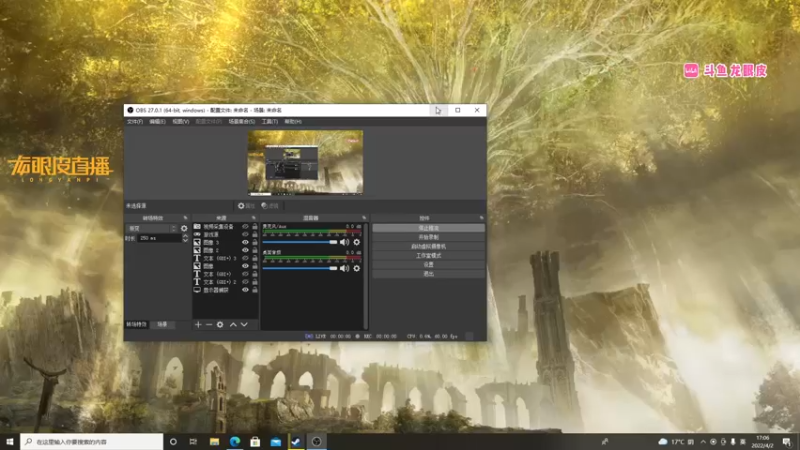Hide the 图像 3 source
Viewport: 800px width, 450px height.
(245, 242)
